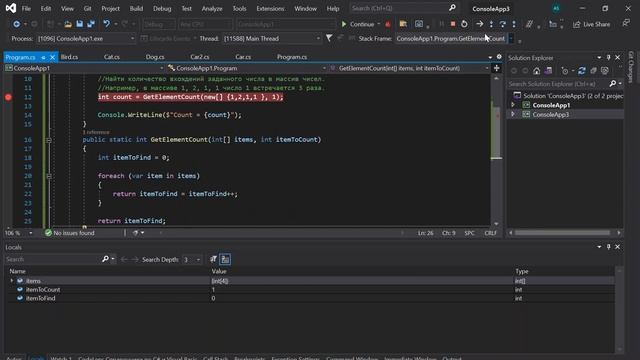Click the Continue debugging button
The height and width of the screenshot is (360, 640).
point(358,24)
